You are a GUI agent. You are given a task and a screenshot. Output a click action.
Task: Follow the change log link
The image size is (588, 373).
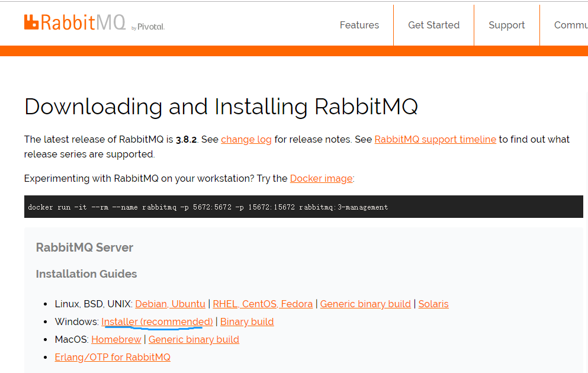pyautogui.click(x=246, y=140)
